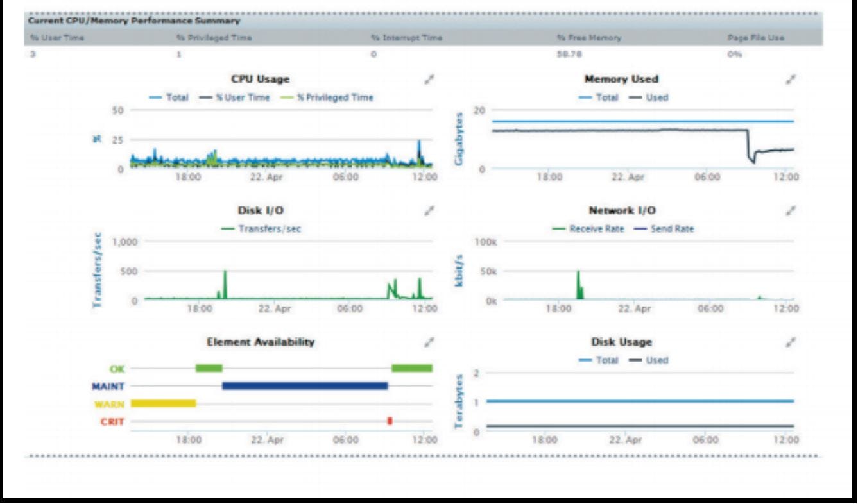This screenshot has width=858, height=504.
Task: Click the Receive Rate legend marker
Action: tap(558, 228)
